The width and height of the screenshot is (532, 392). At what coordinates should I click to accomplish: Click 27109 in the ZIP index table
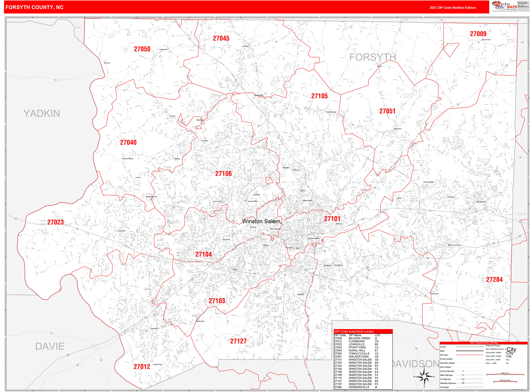coord(338,375)
